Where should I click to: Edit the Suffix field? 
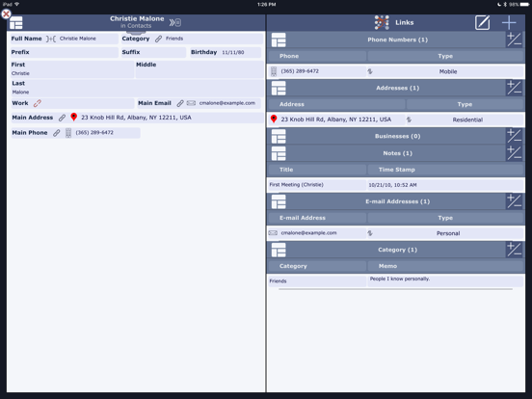click(x=153, y=52)
